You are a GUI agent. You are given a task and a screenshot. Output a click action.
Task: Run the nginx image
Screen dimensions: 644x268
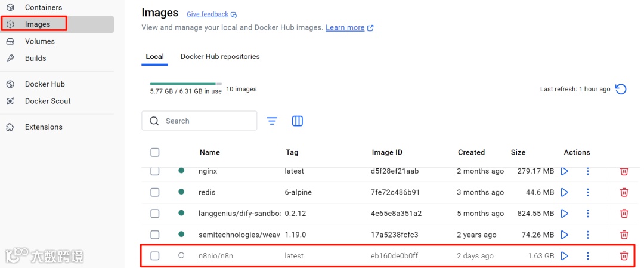point(565,171)
